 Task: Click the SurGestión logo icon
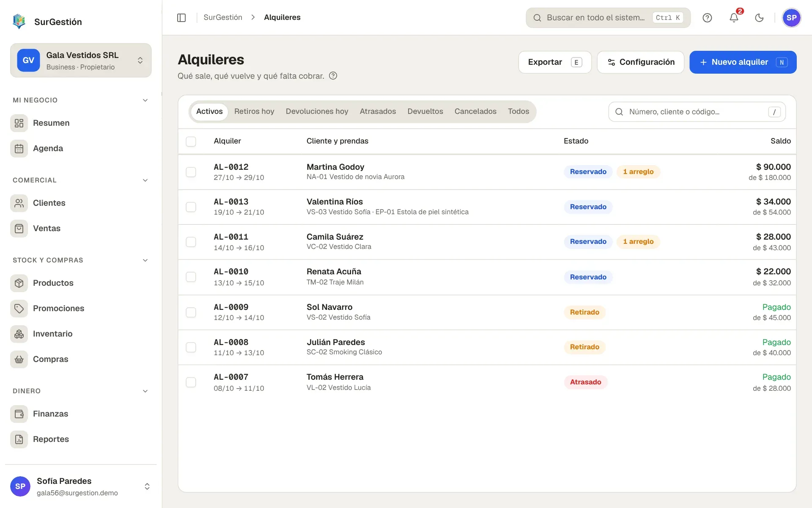coord(19,21)
